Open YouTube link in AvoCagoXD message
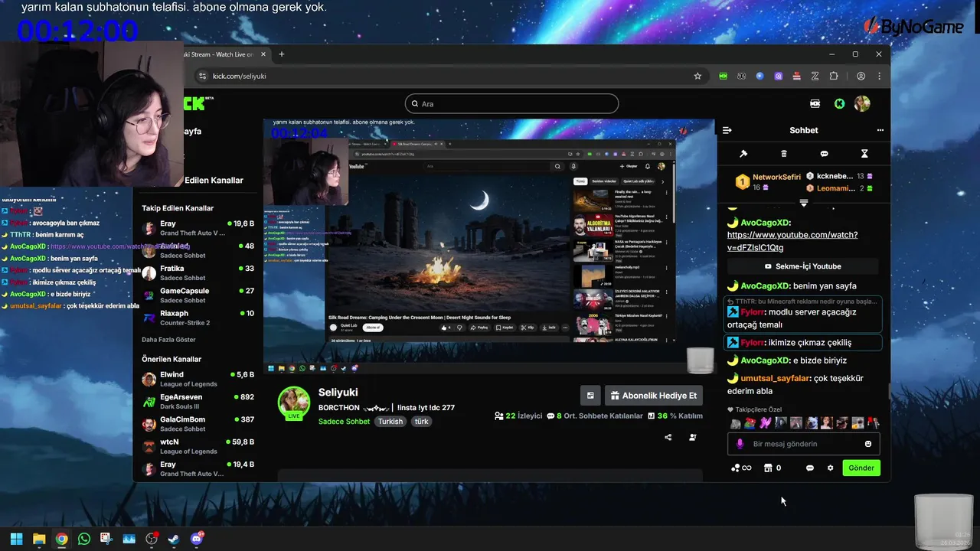Viewport: 980px width, 551px height. tap(792, 241)
